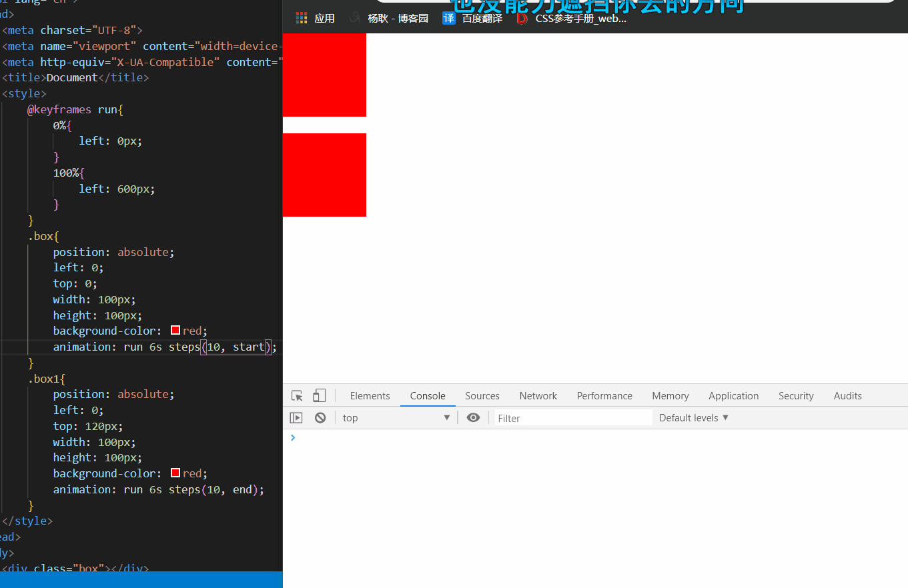Open the Sources tab

(x=482, y=395)
